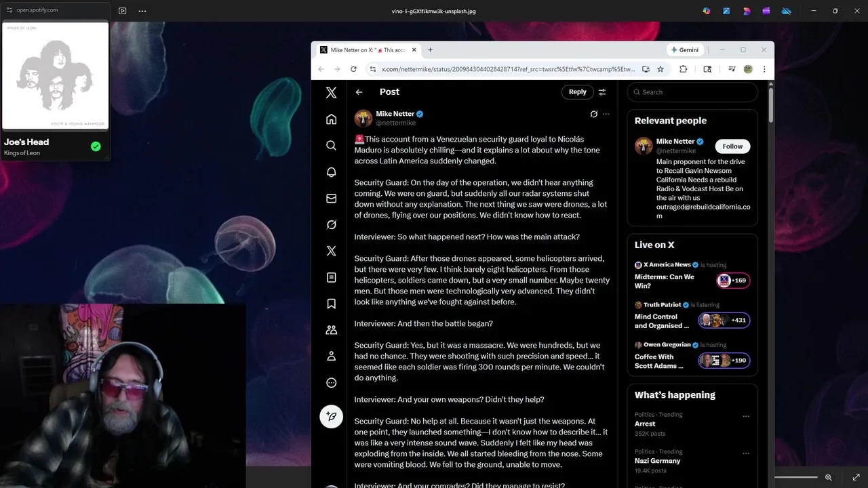Viewport: 868px width, 488px height.
Task: Open Notifications bell in sidebar
Action: click(x=331, y=172)
